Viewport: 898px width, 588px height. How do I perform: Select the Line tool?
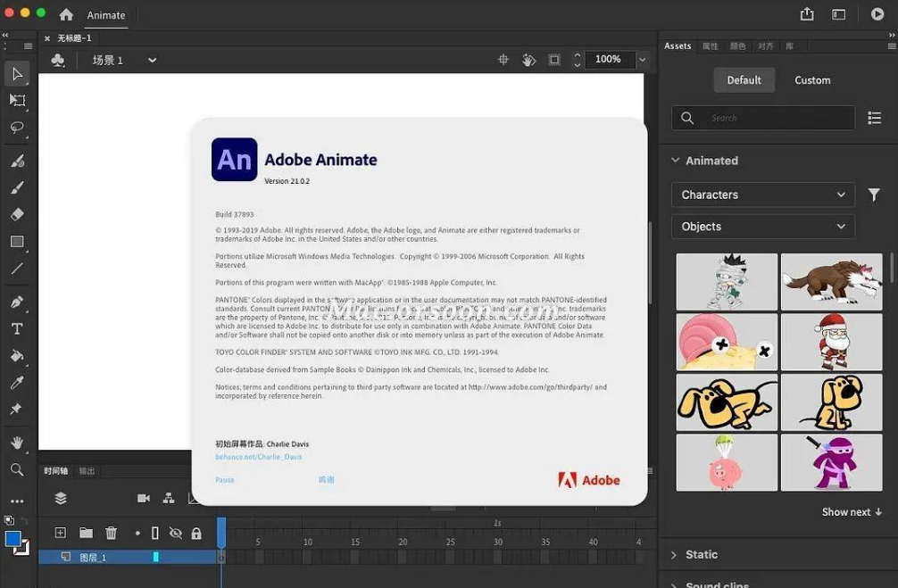pos(17,268)
